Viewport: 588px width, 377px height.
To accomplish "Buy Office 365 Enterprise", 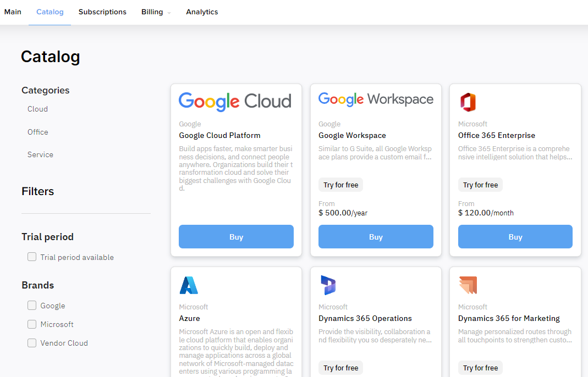I will (515, 236).
